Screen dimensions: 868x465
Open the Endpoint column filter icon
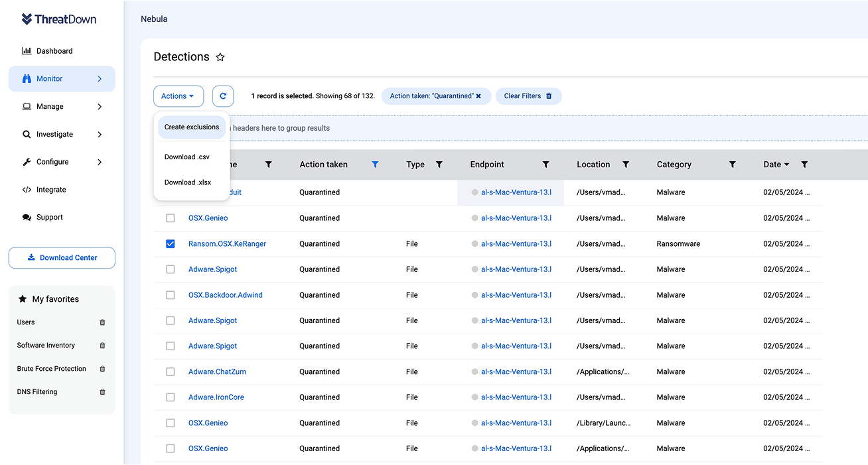click(545, 165)
